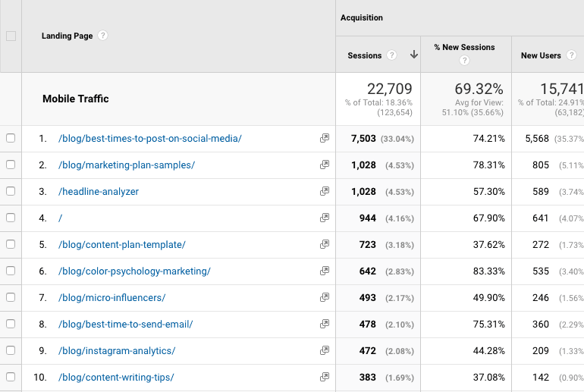The height and width of the screenshot is (392, 584).
Task: Click the help icon next to Sessions header
Action: [x=392, y=55]
